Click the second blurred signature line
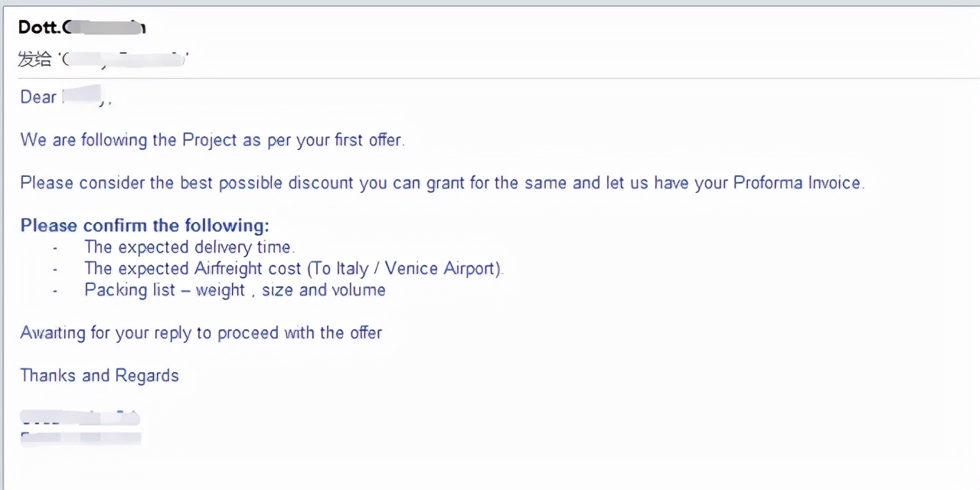Image resolution: width=980 pixels, height=490 pixels. [x=80, y=438]
